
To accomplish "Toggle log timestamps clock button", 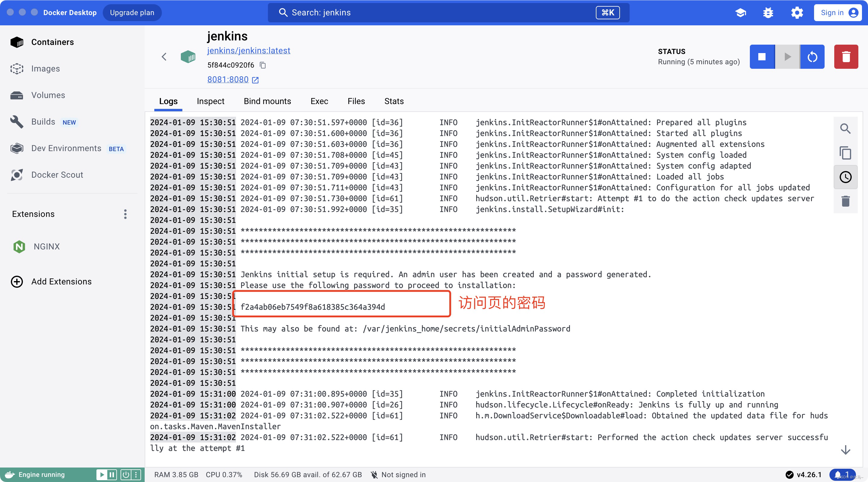I will 845,177.
